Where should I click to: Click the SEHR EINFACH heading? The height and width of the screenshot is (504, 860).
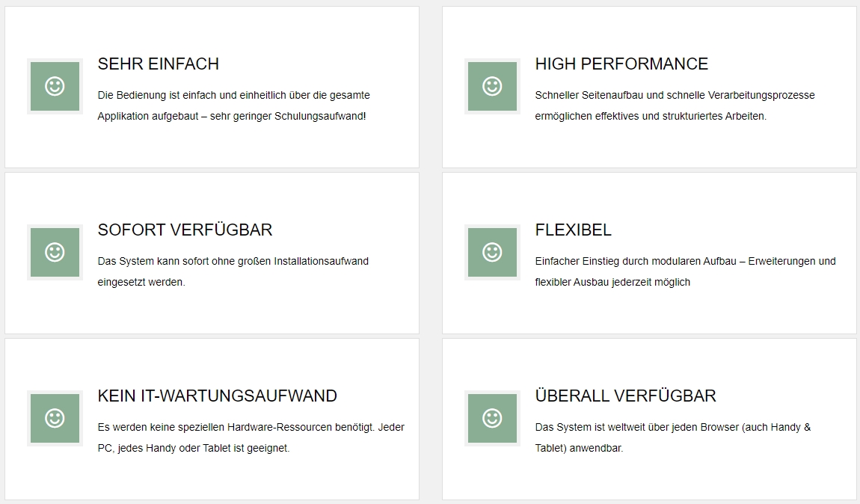pyautogui.click(x=159, y=64)
